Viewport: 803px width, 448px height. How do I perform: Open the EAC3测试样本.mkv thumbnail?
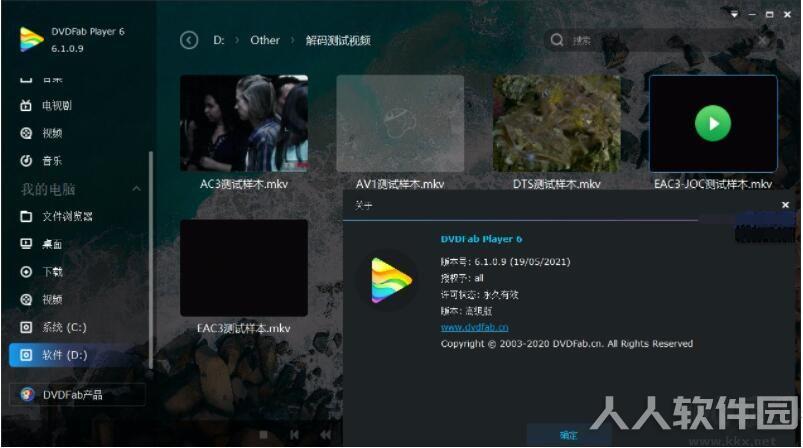click(x=244, y=268)
